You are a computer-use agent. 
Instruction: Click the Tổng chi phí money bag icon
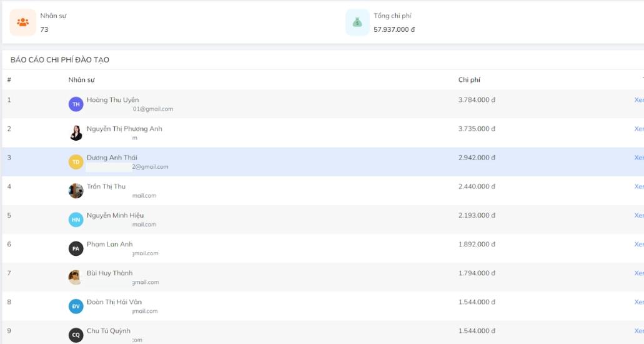point(357,23)
